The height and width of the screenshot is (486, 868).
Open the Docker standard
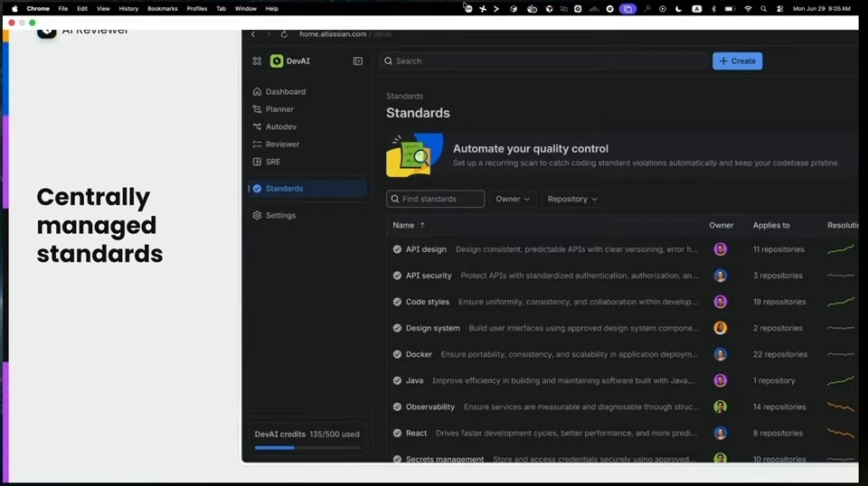pos(419,354)
